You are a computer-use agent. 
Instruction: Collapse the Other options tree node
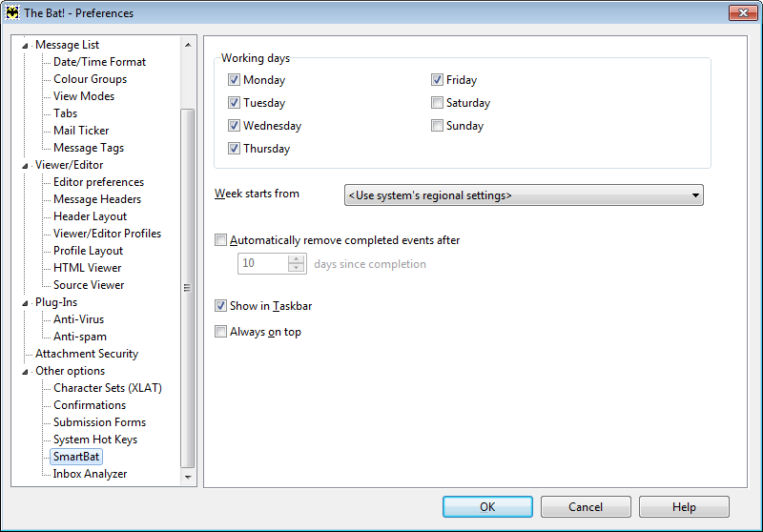coord(25,372)
